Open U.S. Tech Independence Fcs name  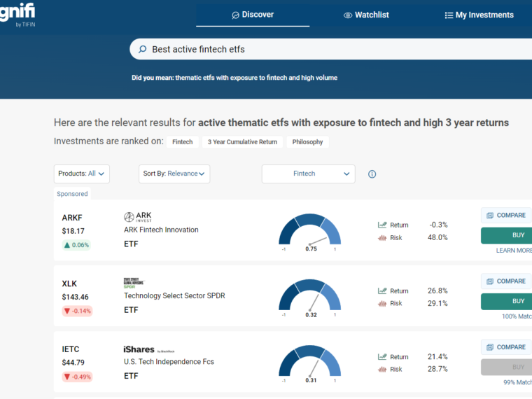coord(169,362)
